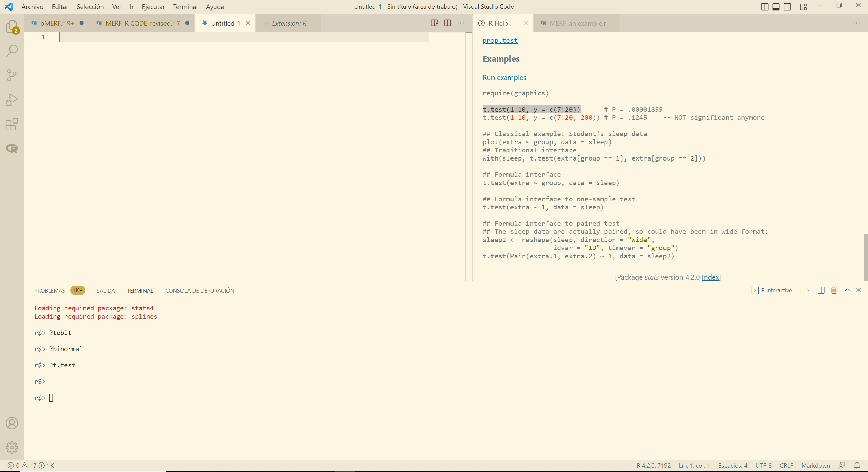
Task: Toggle the bottom panel layout button
Action: (x=776, y=7)
